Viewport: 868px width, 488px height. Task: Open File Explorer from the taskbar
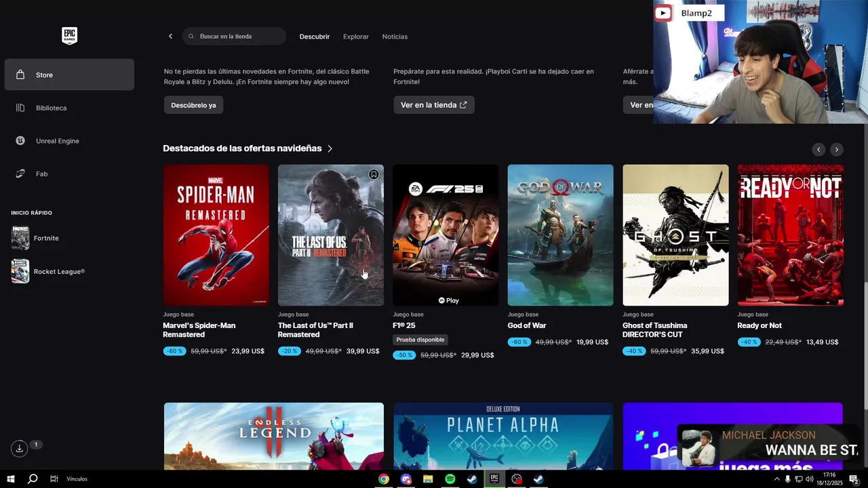428,479
